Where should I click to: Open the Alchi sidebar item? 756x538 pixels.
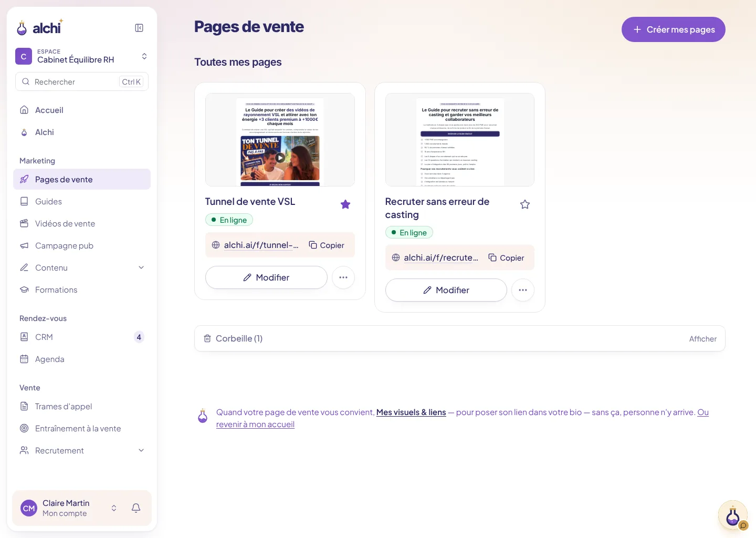82,132
